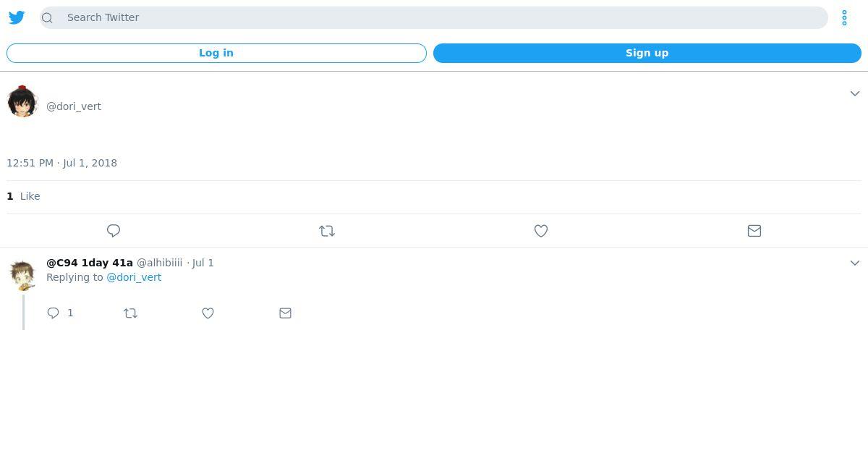Open the @dori_vert username link on main tweet

[74, 106]
